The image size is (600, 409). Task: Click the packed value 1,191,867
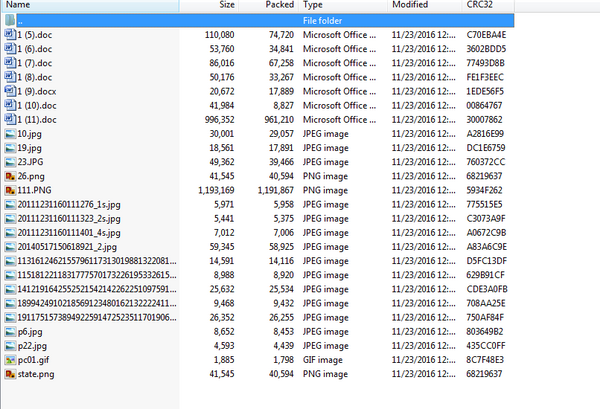(276, 191)
